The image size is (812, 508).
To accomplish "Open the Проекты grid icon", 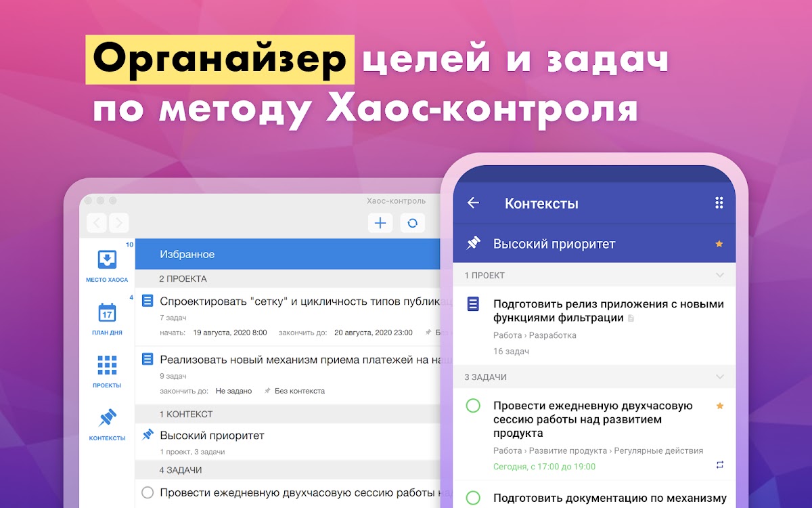I will (107, 365).
